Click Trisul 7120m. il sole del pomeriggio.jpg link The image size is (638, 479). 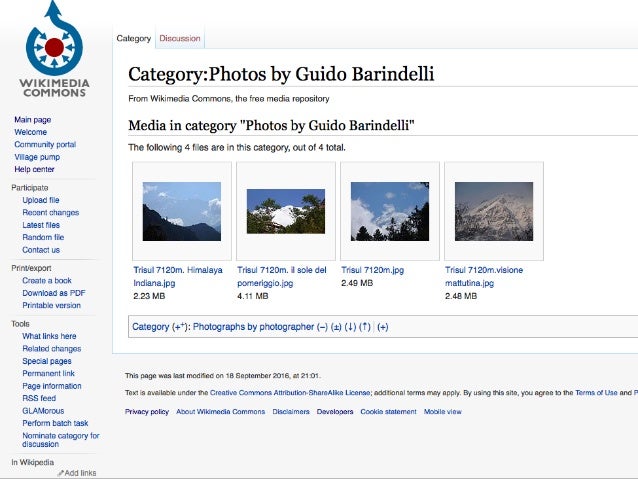[x=282, y=276]
